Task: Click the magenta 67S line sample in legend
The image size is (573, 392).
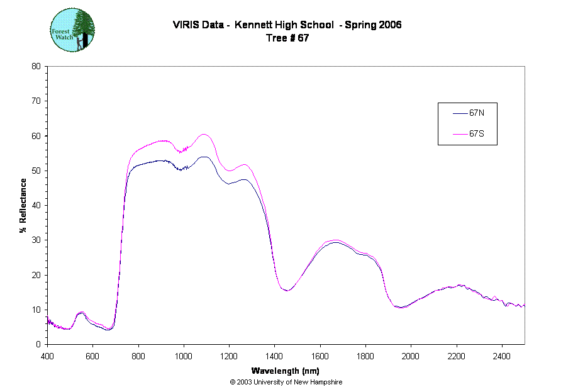Action: click(459, 134)
